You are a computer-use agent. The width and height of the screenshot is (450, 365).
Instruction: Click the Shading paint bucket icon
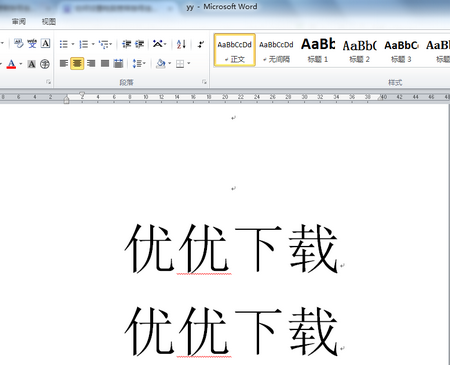pyautogui.click(x=161, y=63)
